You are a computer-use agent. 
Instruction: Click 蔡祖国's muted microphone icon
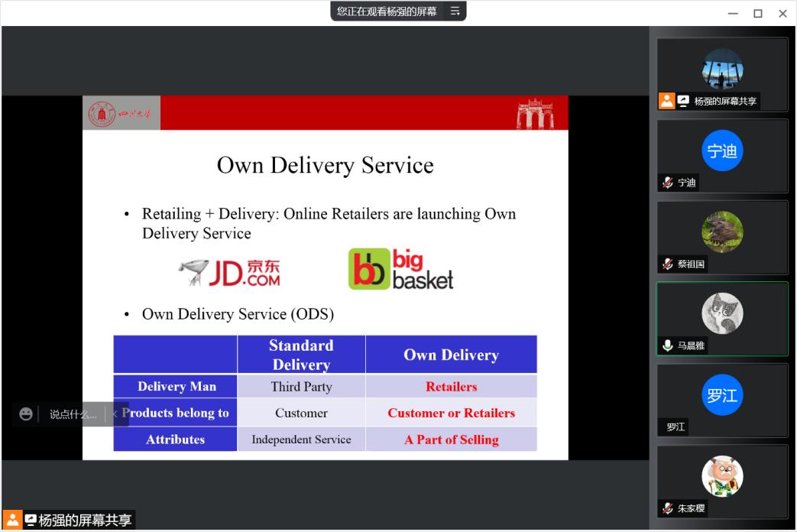tap(668, 264)
